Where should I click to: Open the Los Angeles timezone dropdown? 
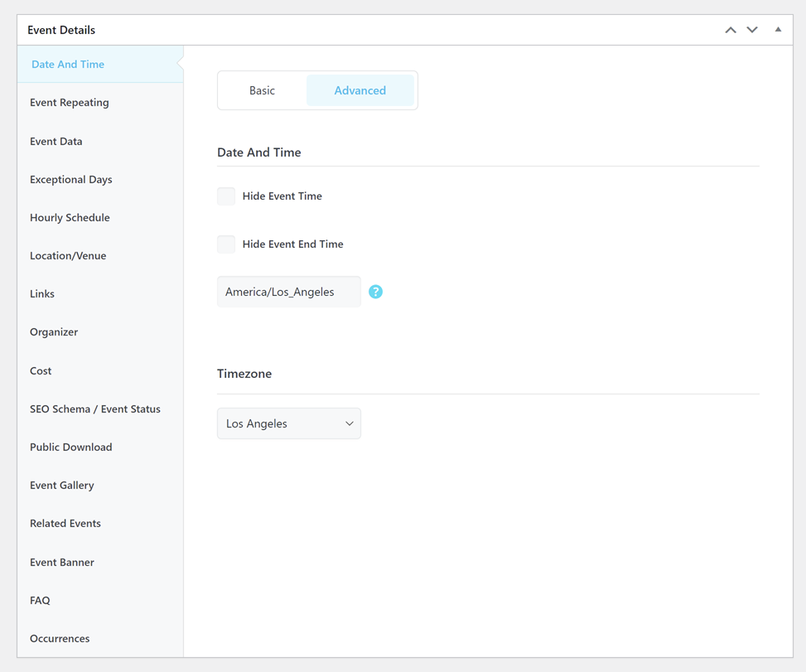click(x=288, y=423)
